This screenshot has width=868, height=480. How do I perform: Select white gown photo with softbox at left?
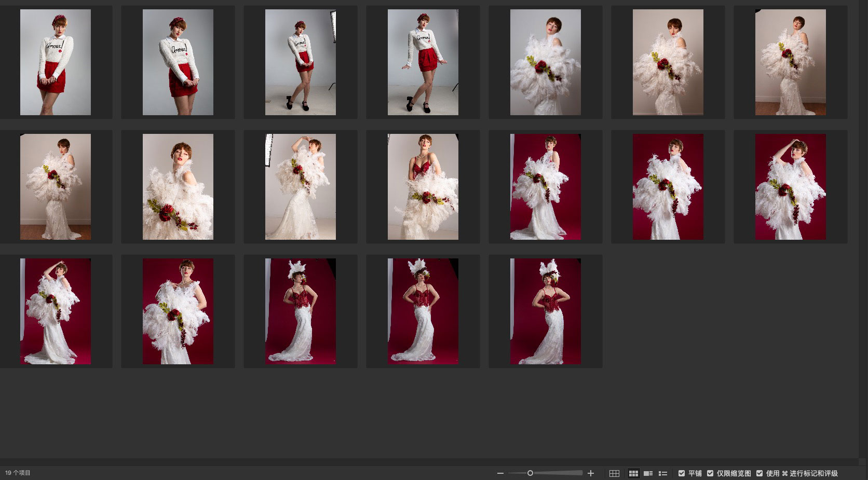coord(300,187)
